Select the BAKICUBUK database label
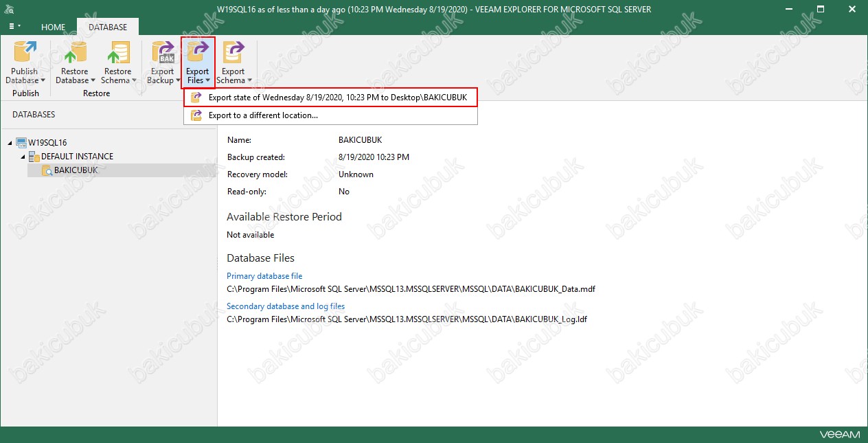 (76, 170)
